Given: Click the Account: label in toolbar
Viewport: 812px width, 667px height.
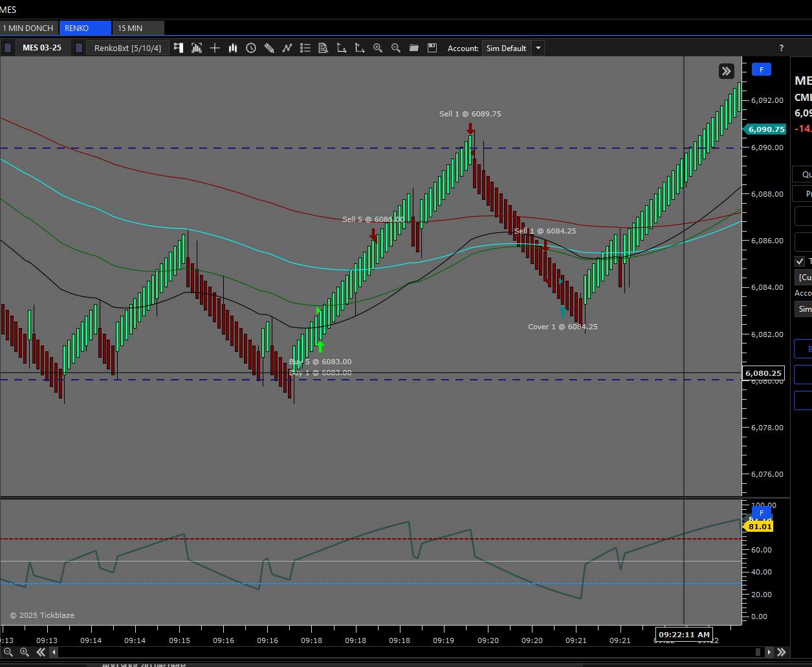Looking at the screenshot, I should click(x=463, y=49).
